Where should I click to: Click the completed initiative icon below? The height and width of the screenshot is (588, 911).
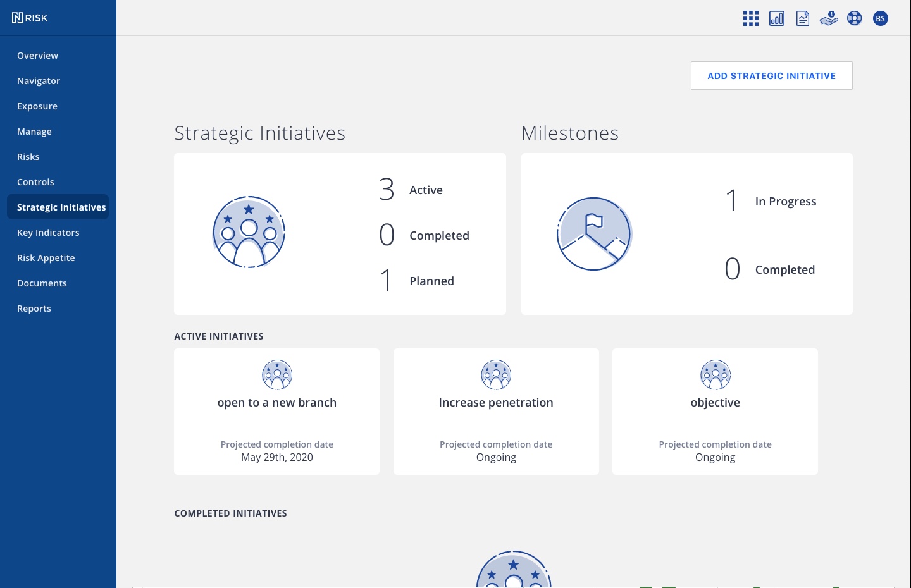[x=513, y=572]
